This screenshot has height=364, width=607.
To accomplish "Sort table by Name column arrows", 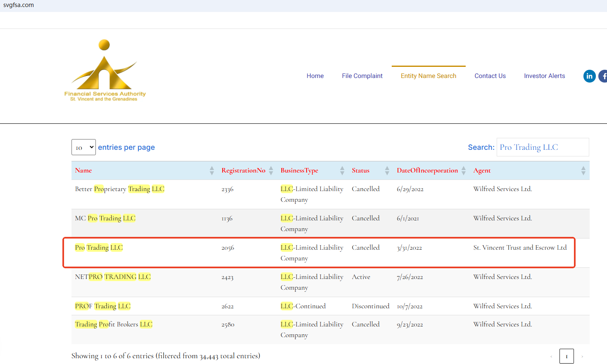I will pyautogui.click(x=212, y=170).
